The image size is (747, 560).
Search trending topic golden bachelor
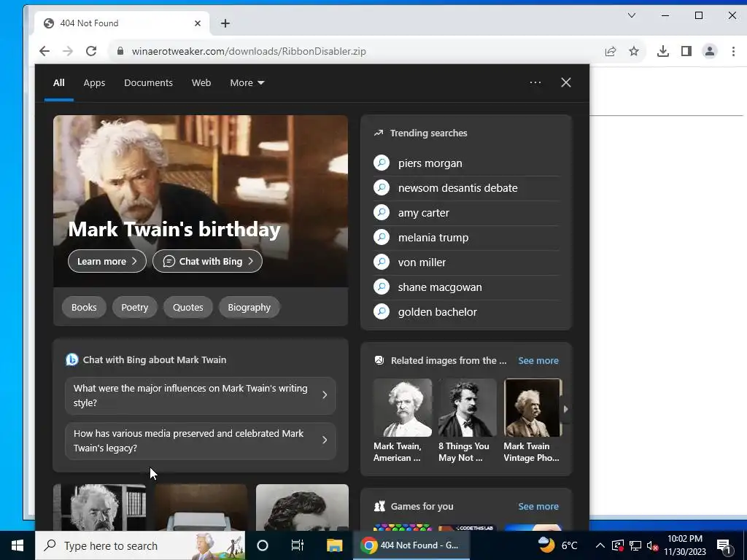click(466, 312)
